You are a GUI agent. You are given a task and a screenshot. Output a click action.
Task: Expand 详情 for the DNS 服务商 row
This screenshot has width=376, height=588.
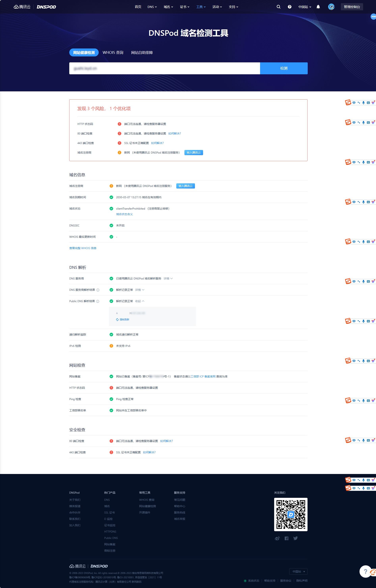coord(168,279)
